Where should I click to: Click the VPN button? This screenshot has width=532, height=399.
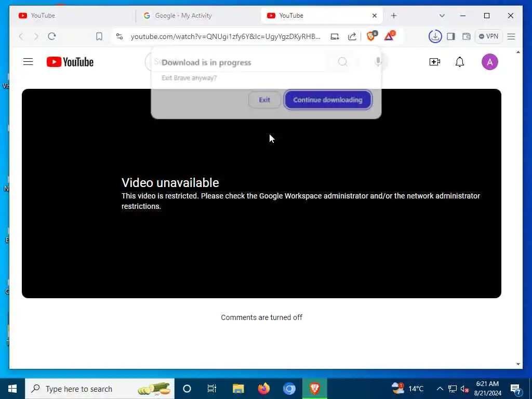tap(488, 36)
